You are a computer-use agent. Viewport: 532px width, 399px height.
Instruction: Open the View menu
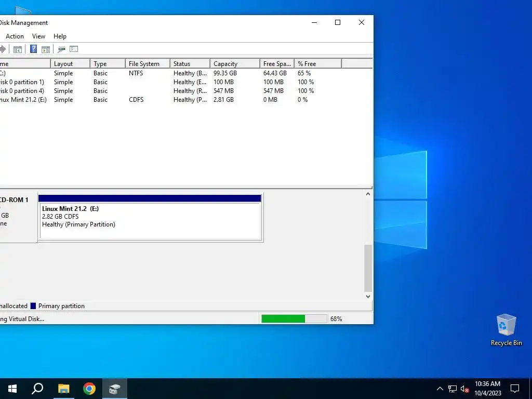tap(38, 36)
